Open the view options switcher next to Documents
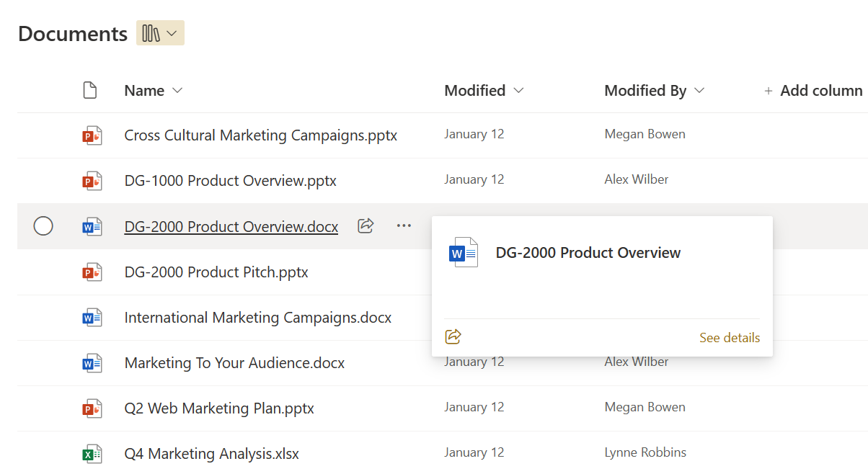 [x=159, y=32]
